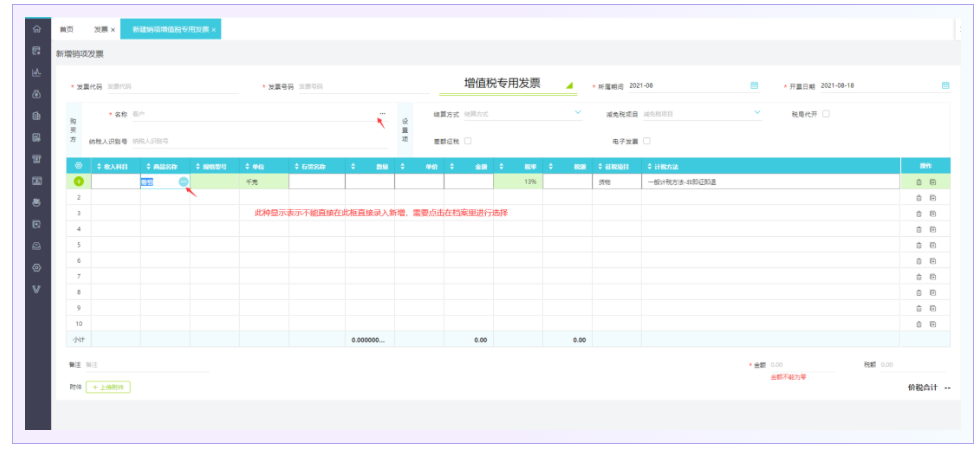Click the ellipsis icon in the 名称 customer field
Screen dimensions: 977x451
click(x=381, y=113)
